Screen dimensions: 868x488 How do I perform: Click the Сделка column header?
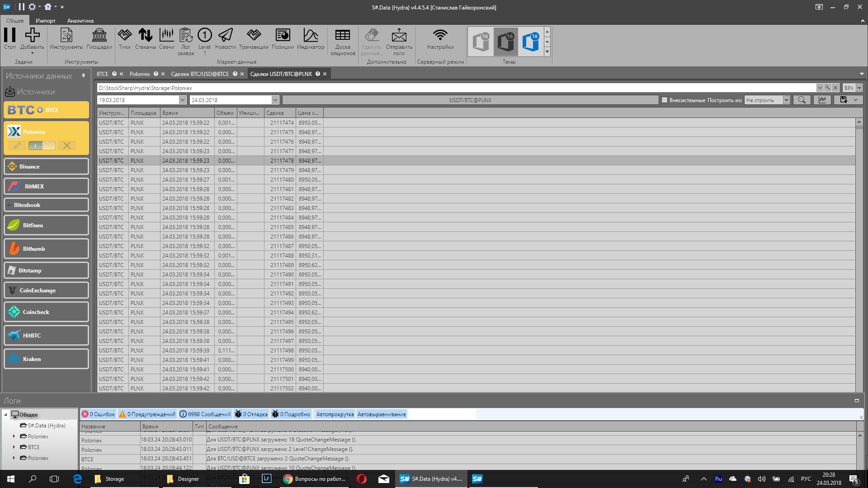click(280, 113)
